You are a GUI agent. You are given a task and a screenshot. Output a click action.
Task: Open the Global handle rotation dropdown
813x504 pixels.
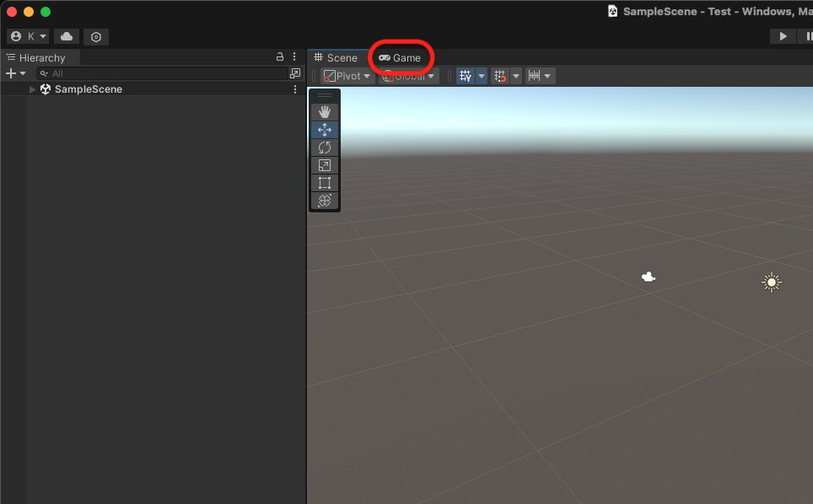[408, 76]
